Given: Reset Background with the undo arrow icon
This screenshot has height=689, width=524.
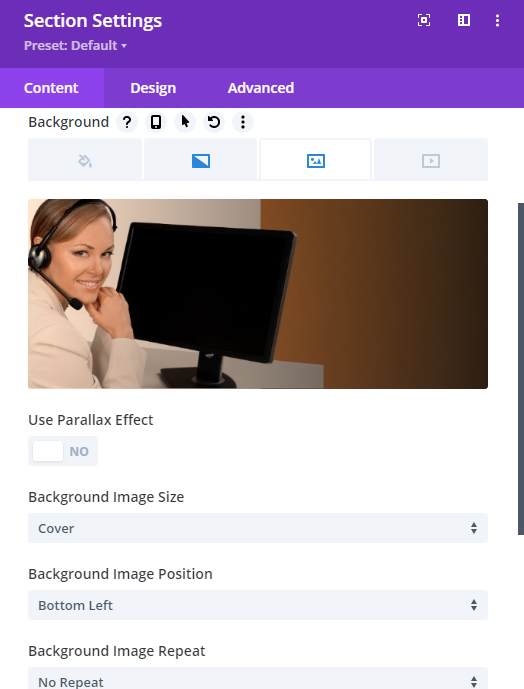Looking at the screenshot, I should 214,122.
